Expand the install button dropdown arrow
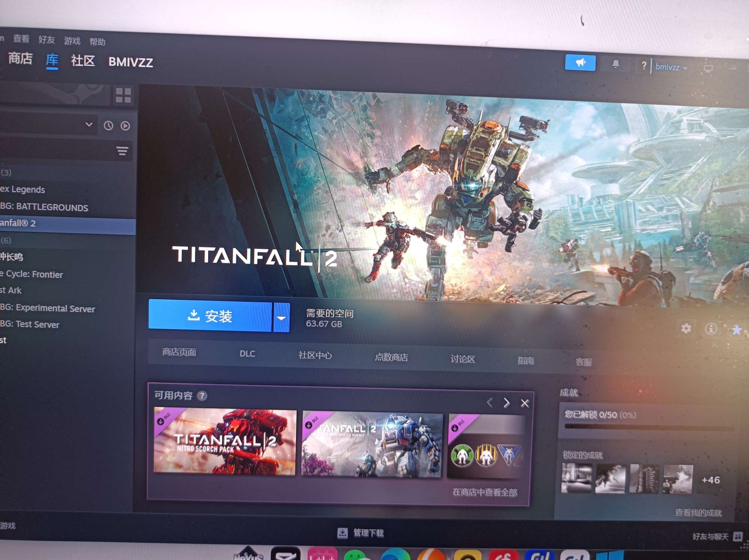 point(282,318)
